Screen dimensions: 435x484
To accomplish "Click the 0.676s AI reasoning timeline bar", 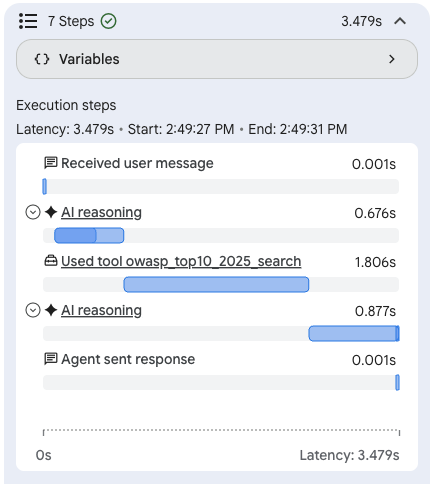I will 89,236.
